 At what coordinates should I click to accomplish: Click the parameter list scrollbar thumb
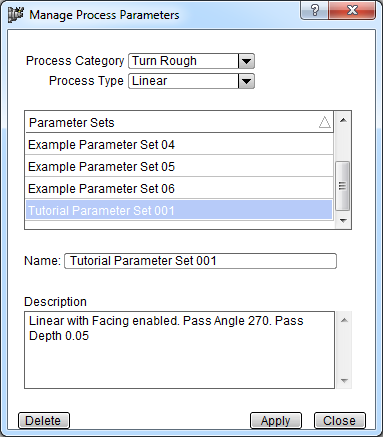pyautogui.click(x=342, y=186)
